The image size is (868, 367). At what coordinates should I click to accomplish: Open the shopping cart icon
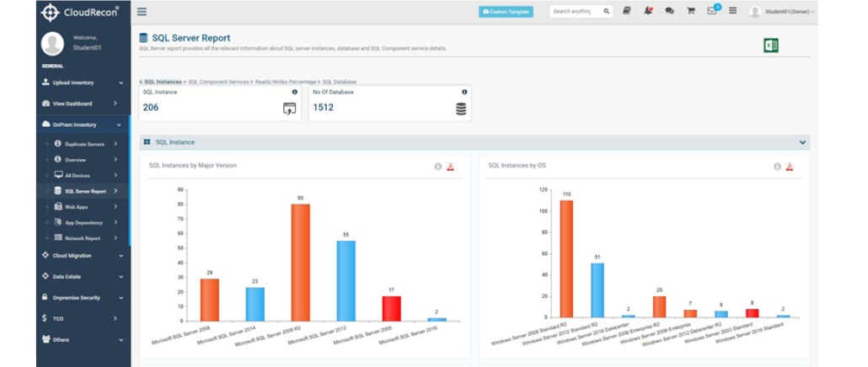point(690,10)
